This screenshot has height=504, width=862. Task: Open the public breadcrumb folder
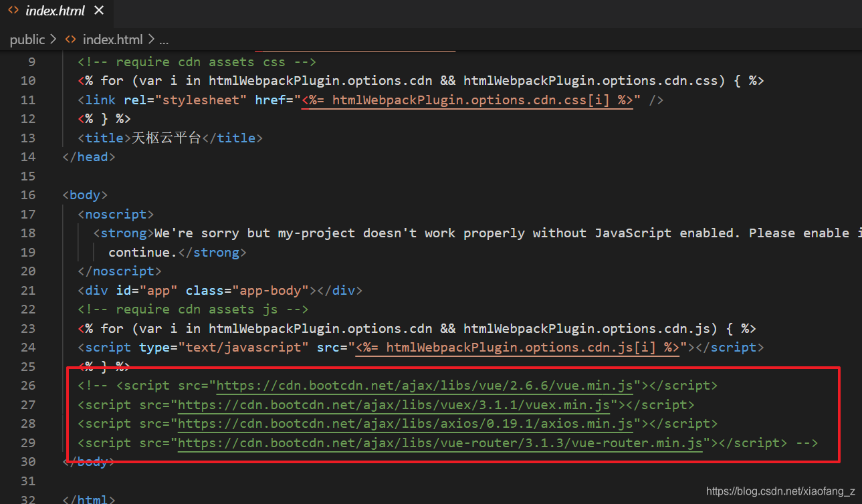[27, 39]
